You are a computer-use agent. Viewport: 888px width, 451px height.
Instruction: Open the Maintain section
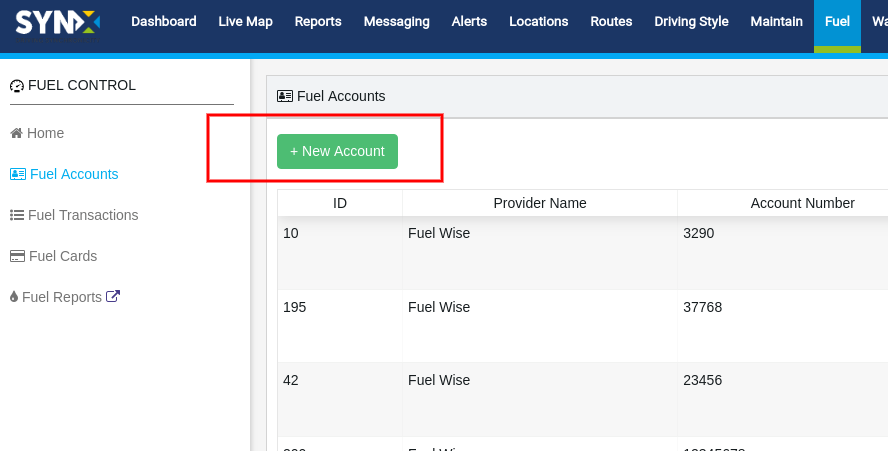[x=776, y=22]
